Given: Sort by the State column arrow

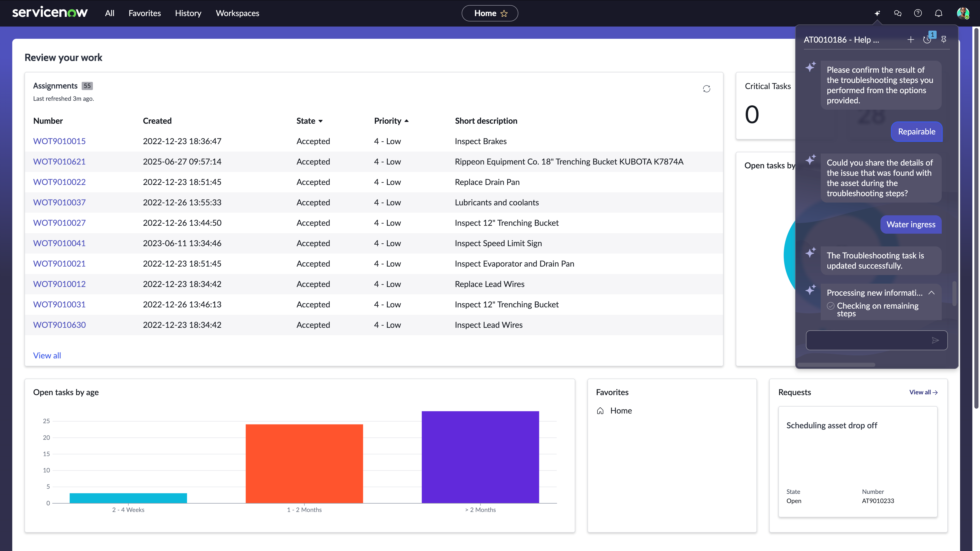Looking at the screenshot, I should click(320, 121).
